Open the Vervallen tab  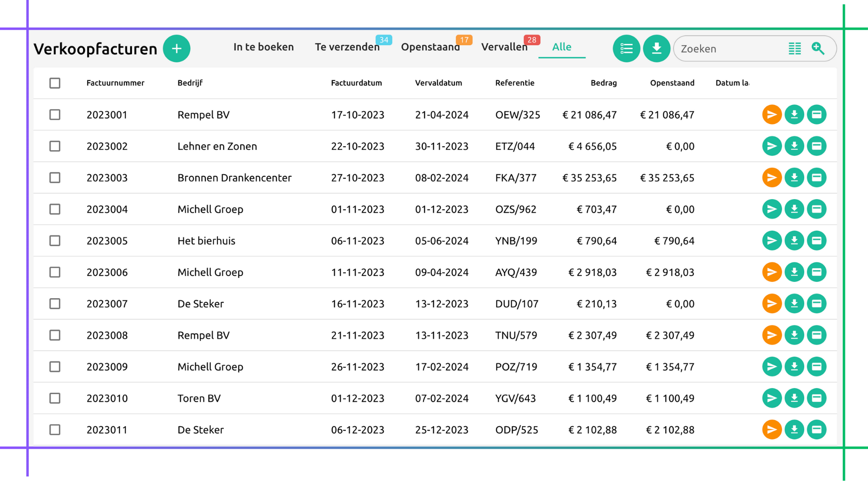(x=504, y=47)
